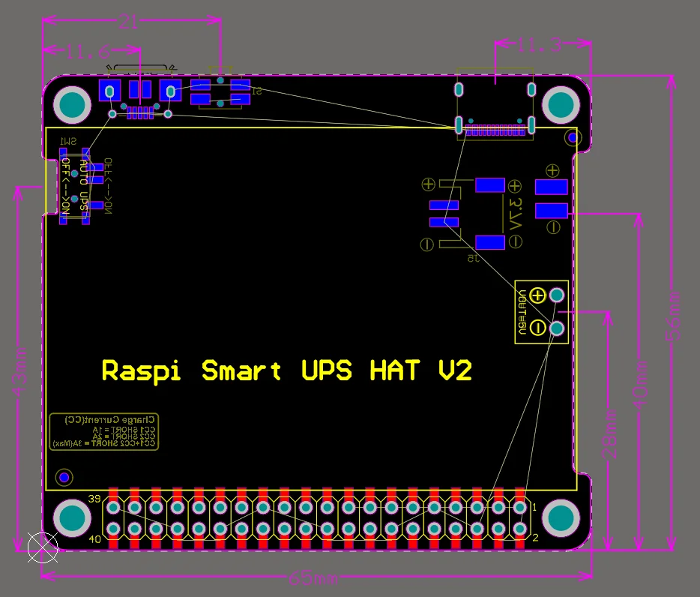Select the mirrored 'CC1+CC2 SHORT = 3A(Max)' line
This screenshot has width=700, height=597.
point(104,443)
